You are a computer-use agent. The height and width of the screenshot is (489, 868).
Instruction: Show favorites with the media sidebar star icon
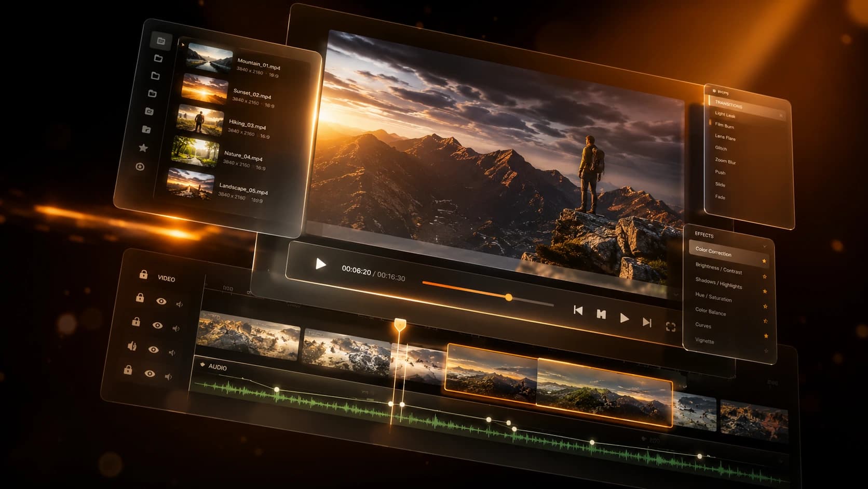point(143,148)
